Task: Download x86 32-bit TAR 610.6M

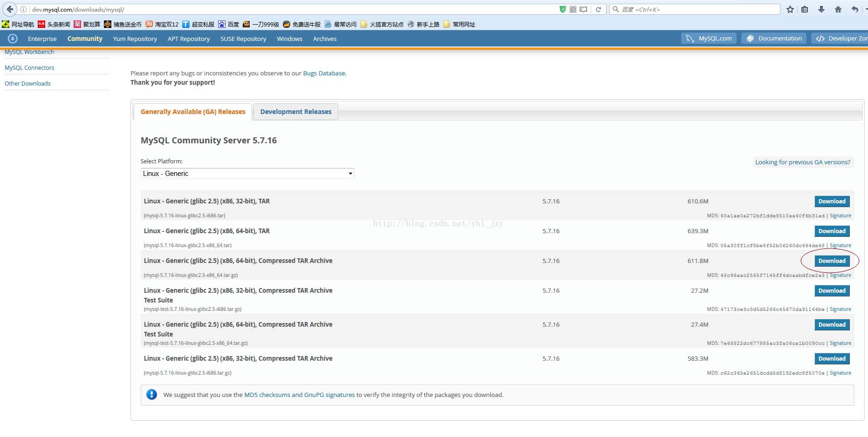Action: (832, 202)
